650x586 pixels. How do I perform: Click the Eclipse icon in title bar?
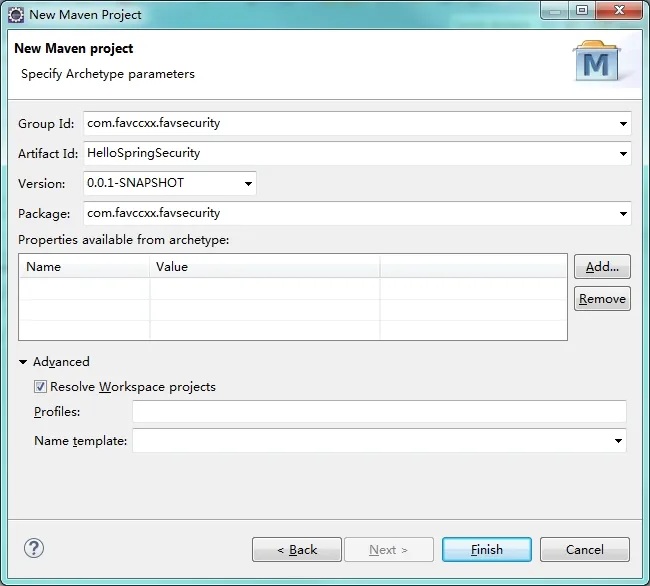[x=16, y=15]
